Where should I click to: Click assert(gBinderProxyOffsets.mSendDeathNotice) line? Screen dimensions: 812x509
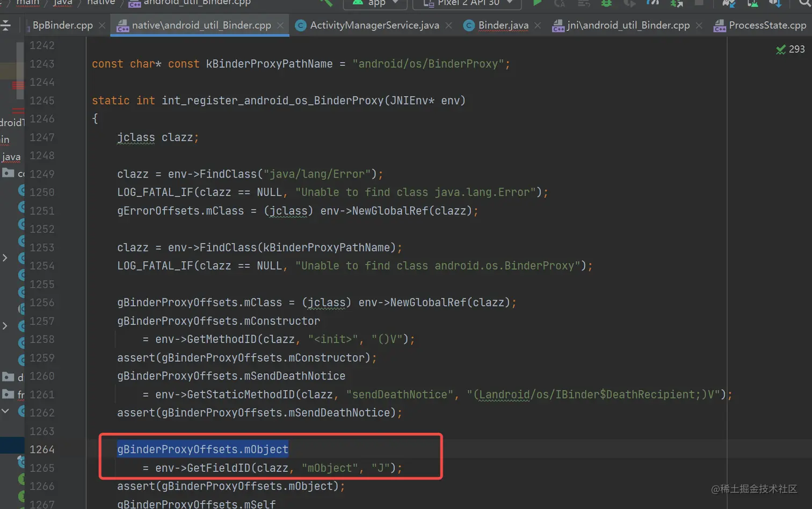260,413
